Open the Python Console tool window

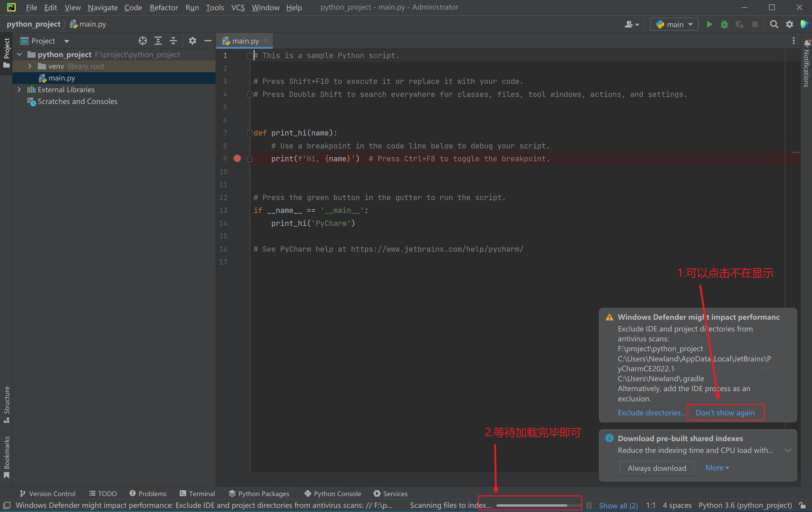(333, 494)
